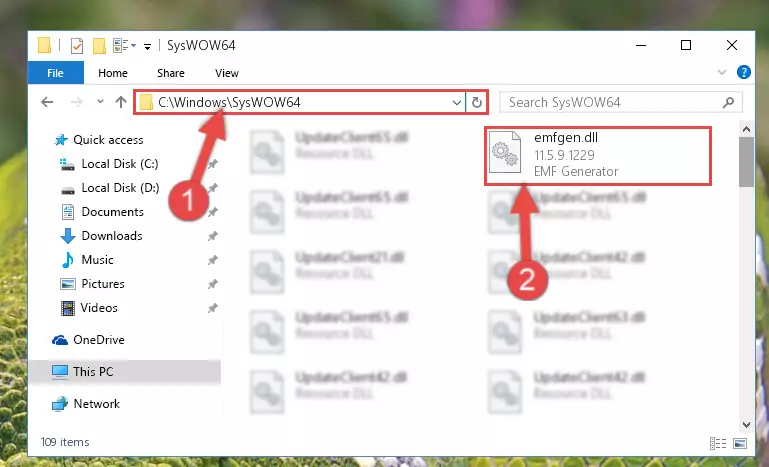
Task: Open Documents in the sidebar
Action: click(x=112, y=212)
